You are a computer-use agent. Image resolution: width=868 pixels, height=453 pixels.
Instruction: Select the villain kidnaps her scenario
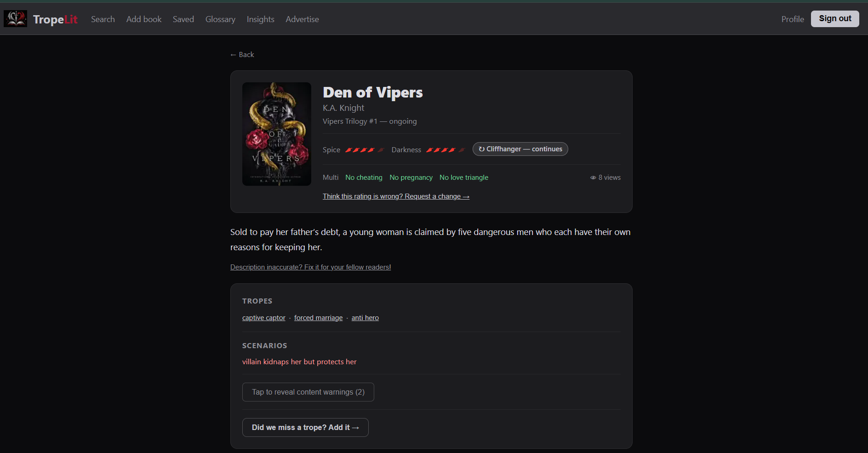(299, 362)
